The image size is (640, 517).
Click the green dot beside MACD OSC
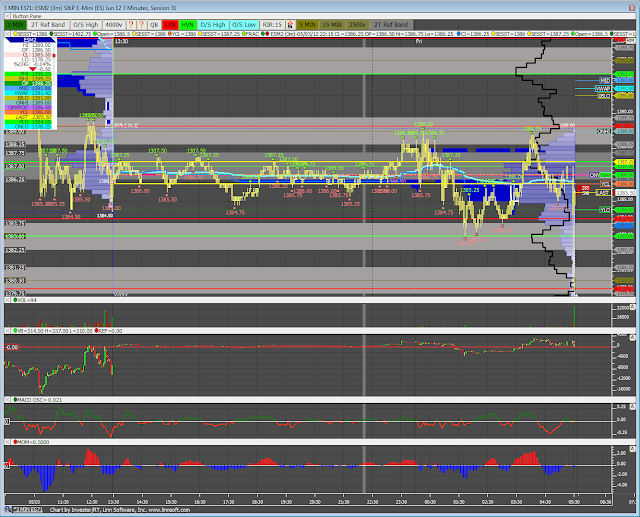(16, 400)
